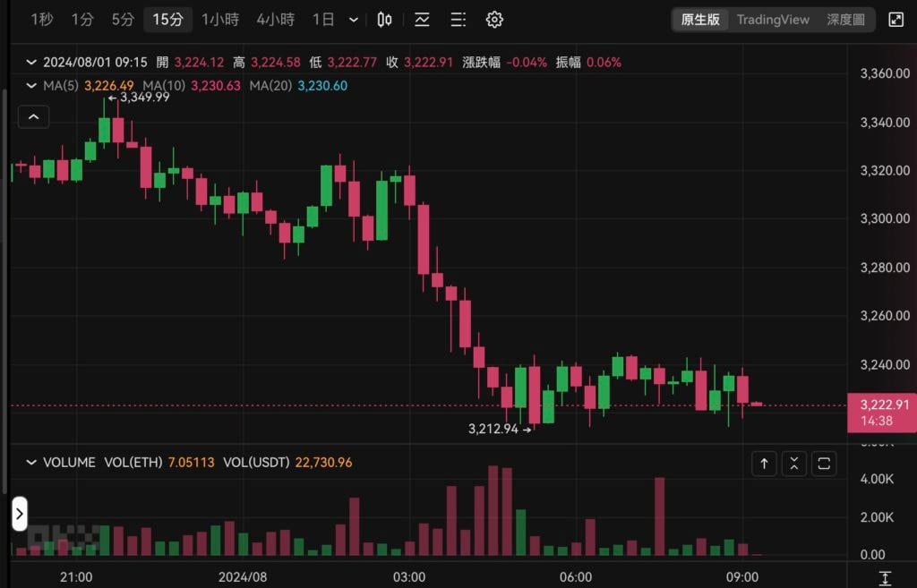Collapse the MA(5) moving average legend
Viewport: 917px width, 588px height.
pos(32,86)
